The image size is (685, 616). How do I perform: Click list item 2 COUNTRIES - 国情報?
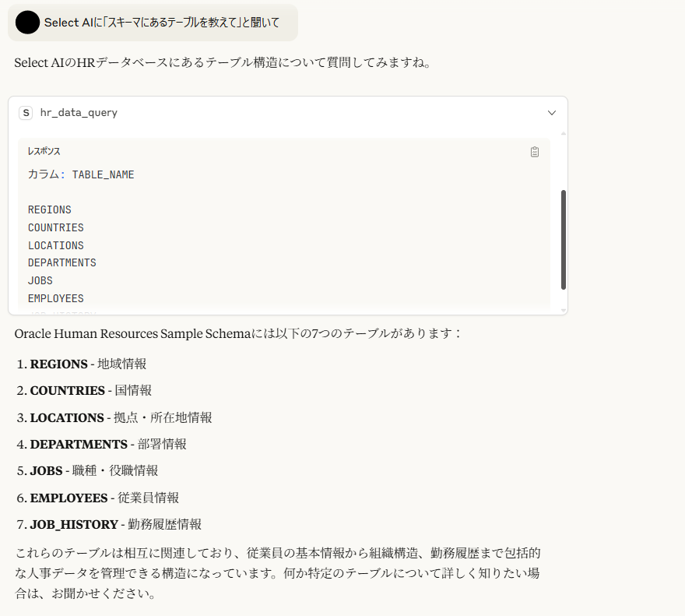(84, 390)
